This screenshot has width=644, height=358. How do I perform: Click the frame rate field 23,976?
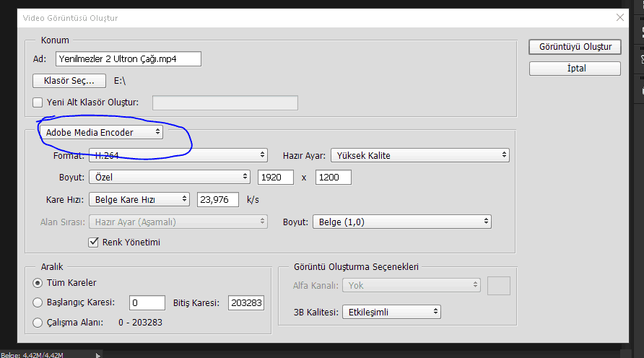pyautogui.click(x=218, y=199)
